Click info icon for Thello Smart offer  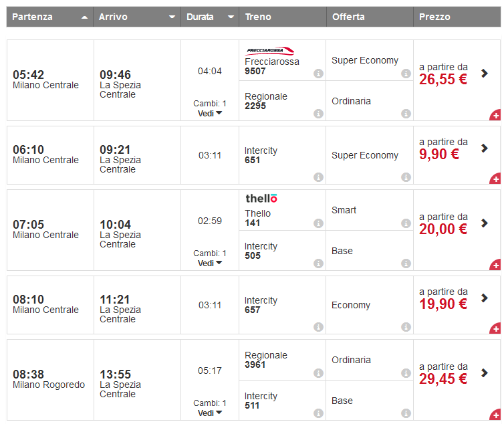(406, 223)
